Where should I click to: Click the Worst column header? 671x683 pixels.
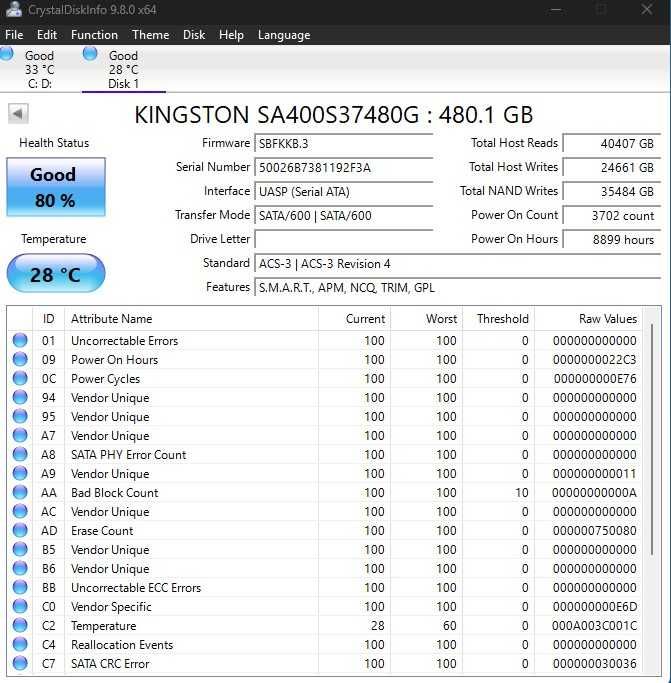427,319
